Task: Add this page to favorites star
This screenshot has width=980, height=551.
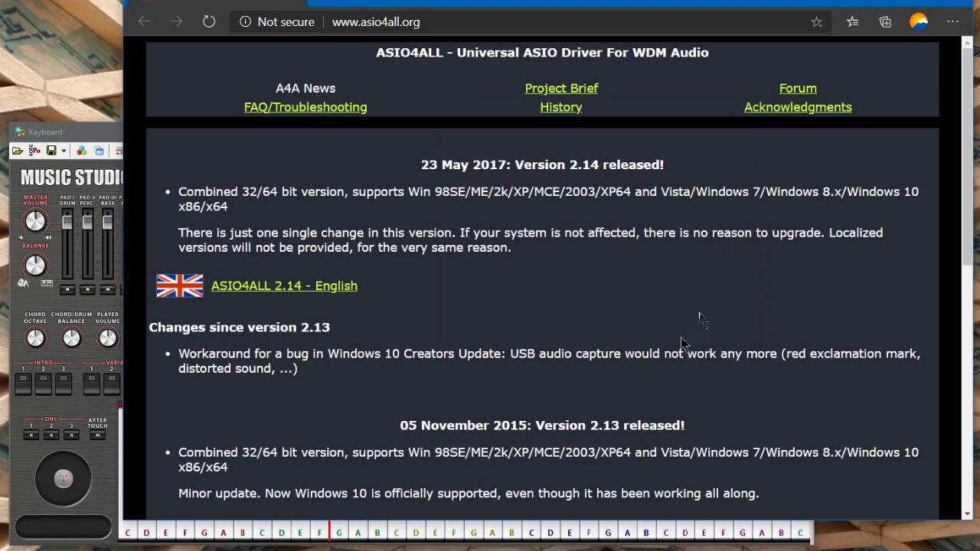Action: (x=817, y=22)
